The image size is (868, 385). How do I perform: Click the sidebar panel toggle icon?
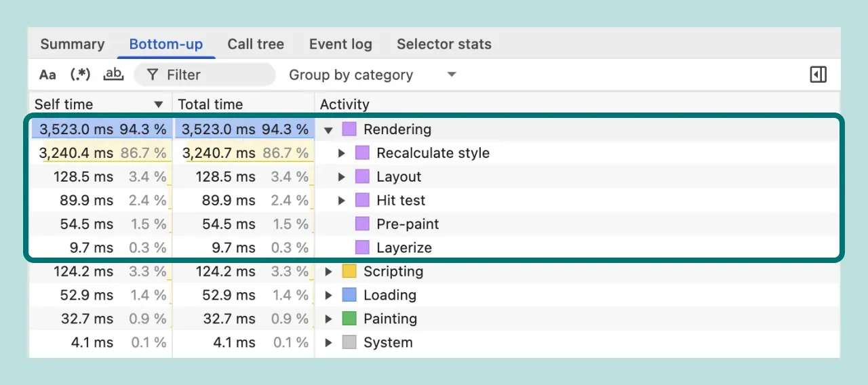point(818,75)
